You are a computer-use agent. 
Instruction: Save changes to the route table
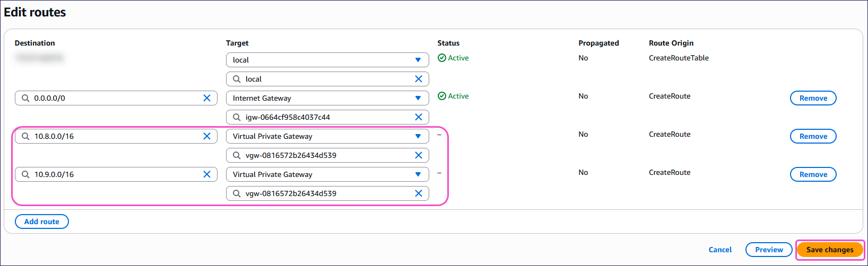pos(830,250)
